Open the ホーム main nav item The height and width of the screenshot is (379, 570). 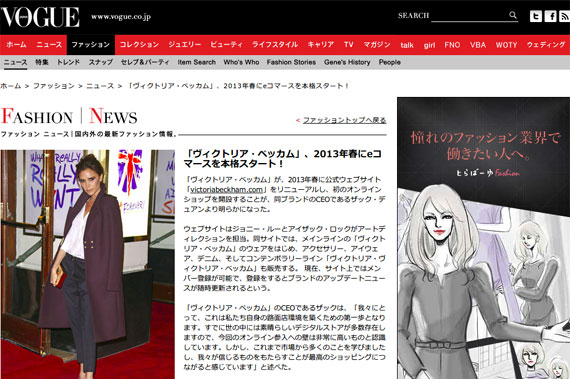(16, 45)
